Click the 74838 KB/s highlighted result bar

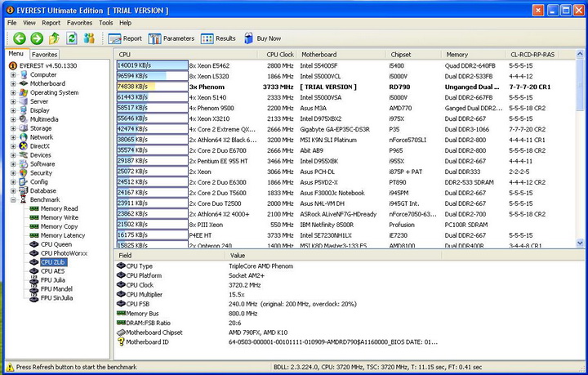pyautogui.click(x=152, y=87)
